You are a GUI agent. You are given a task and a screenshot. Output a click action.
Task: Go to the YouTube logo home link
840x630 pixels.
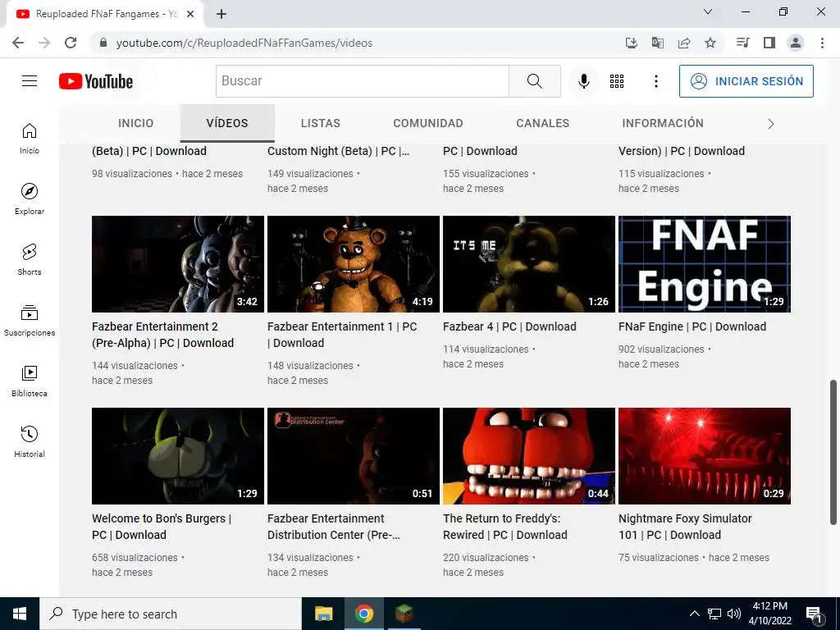point(96,81)
